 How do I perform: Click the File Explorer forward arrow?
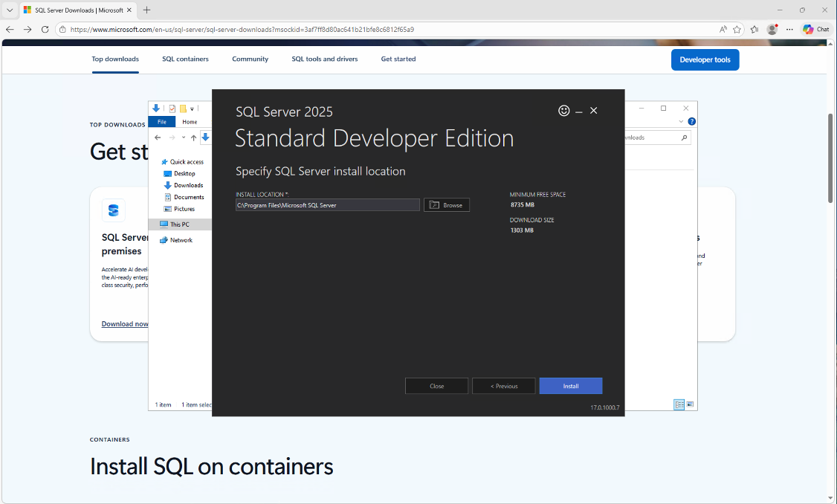pyautogui.click(x=172, y=138)
